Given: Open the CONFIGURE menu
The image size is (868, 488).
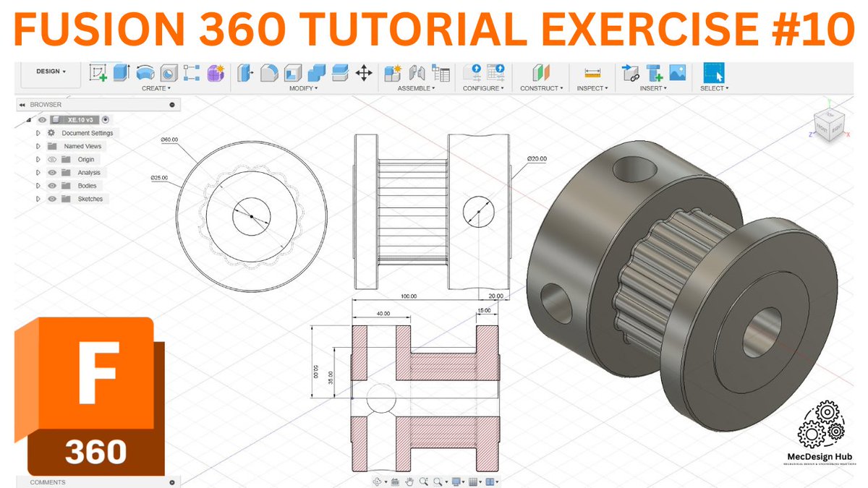Looking at the screenshot, I should click(x=484, y=88).
